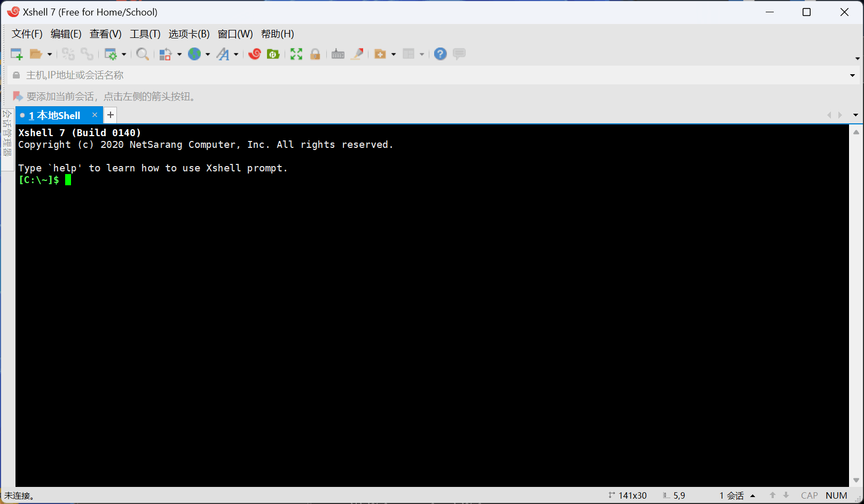Click the scroll tabs right arrow

(x=840, y=115)
